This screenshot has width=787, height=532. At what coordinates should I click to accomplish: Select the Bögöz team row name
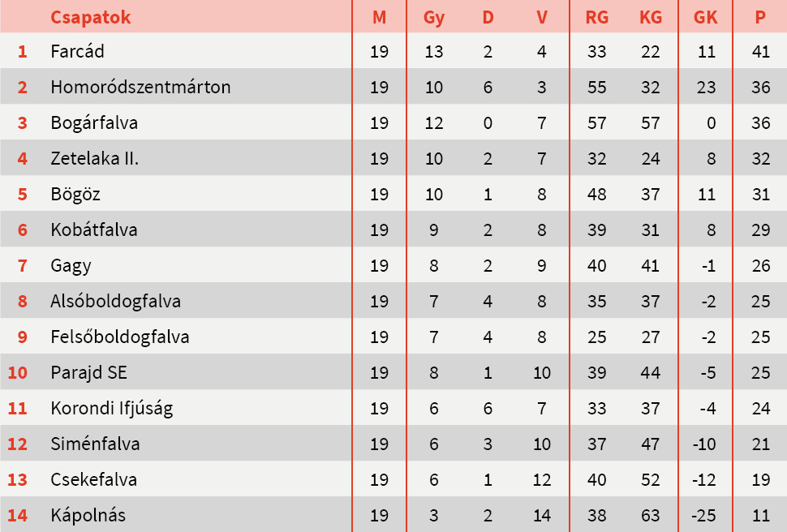[x=75, y=195]
